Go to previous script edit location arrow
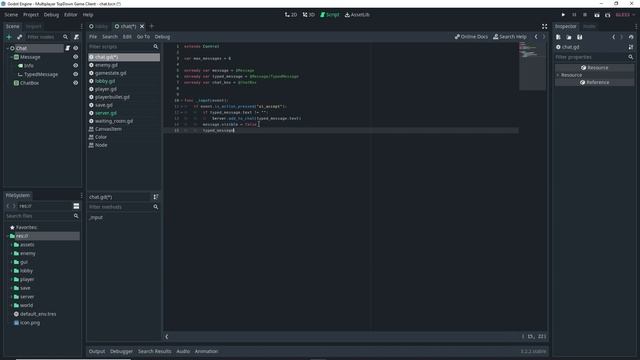The width and height of the screenshot is (640, 360). 536,37
